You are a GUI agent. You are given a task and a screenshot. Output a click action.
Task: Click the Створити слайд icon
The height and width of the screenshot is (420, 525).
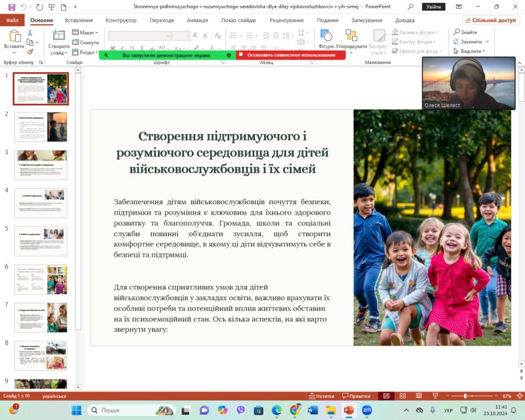pyautogui.click(x=58, y=35)
